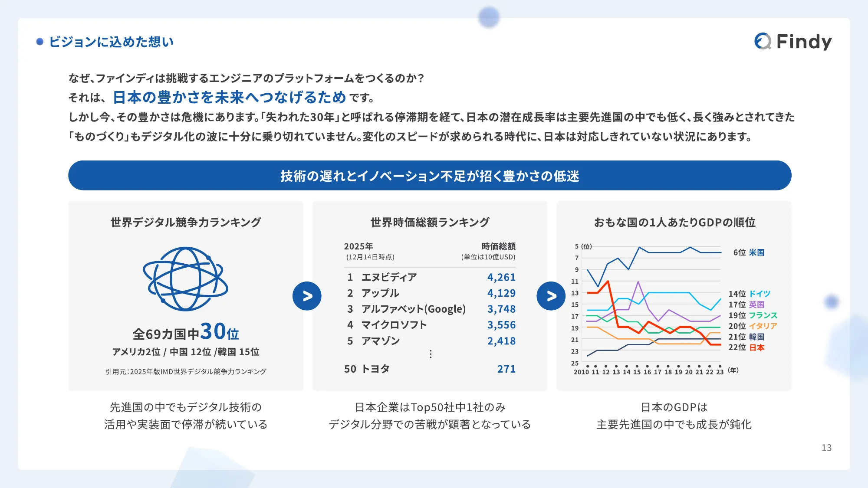Select the エヌビディア ranking entry
This screenshot has height=488, width=868.
389,277
